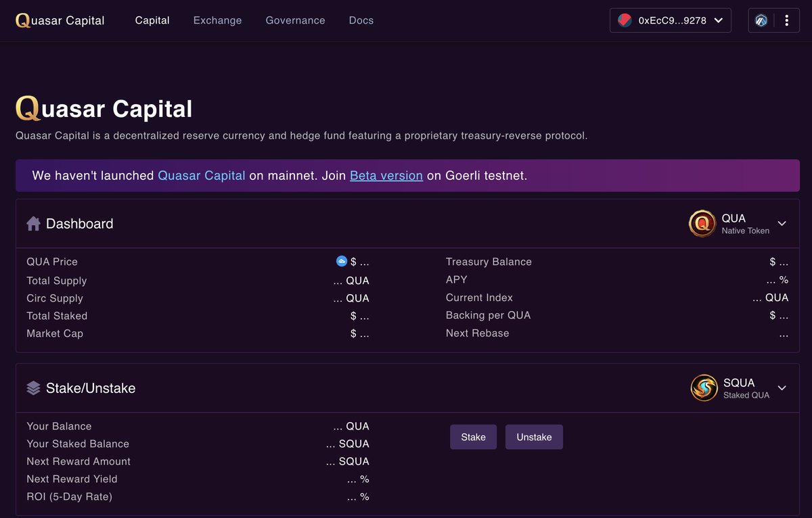The height and width of the screenshot is (518, 812).
Task: Open the Governance tab
Action: pyautogui.click(x=295, y=20)
